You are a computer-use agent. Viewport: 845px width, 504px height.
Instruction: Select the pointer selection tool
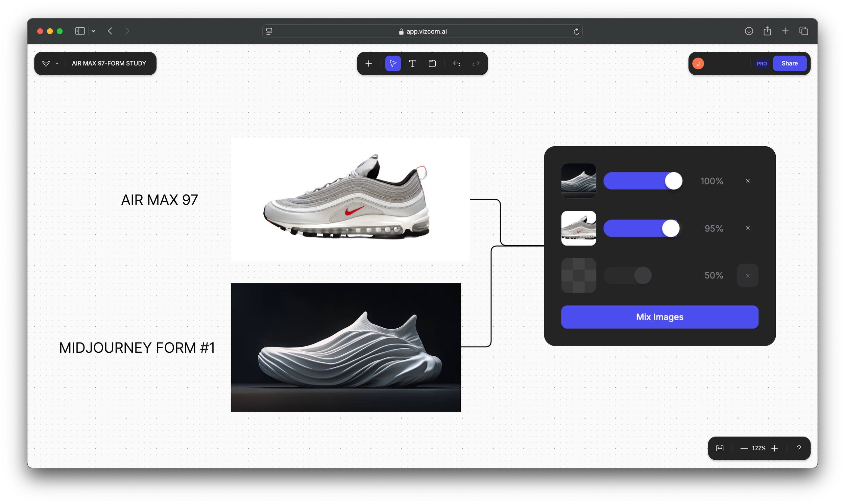coord(393,64)
